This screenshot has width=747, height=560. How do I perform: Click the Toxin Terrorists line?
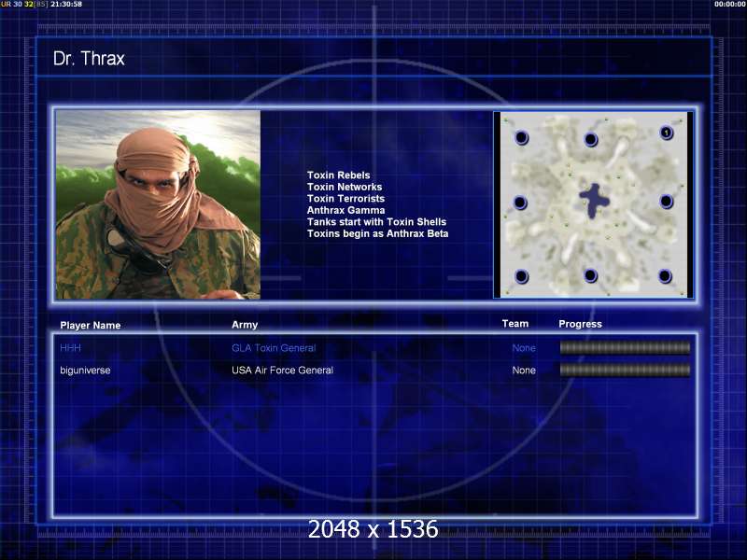345,199
